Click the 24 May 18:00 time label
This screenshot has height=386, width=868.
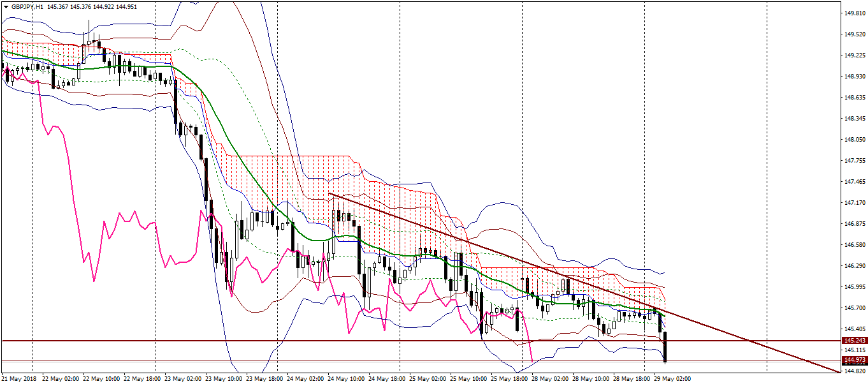(386, 379)
